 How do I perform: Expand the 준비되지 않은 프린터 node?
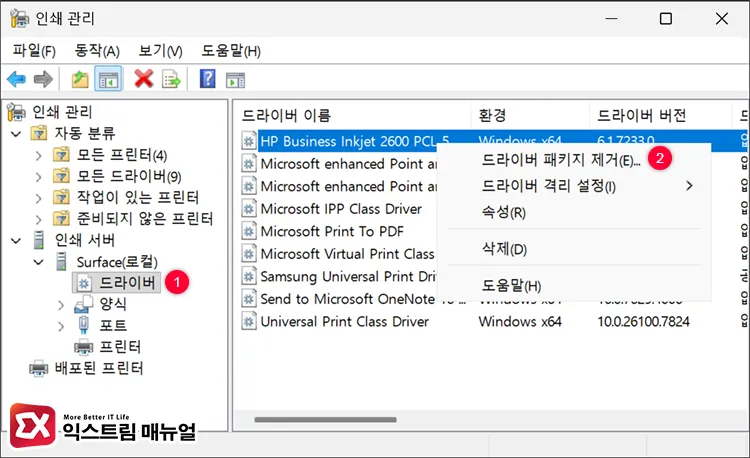(x=38, y=219)
